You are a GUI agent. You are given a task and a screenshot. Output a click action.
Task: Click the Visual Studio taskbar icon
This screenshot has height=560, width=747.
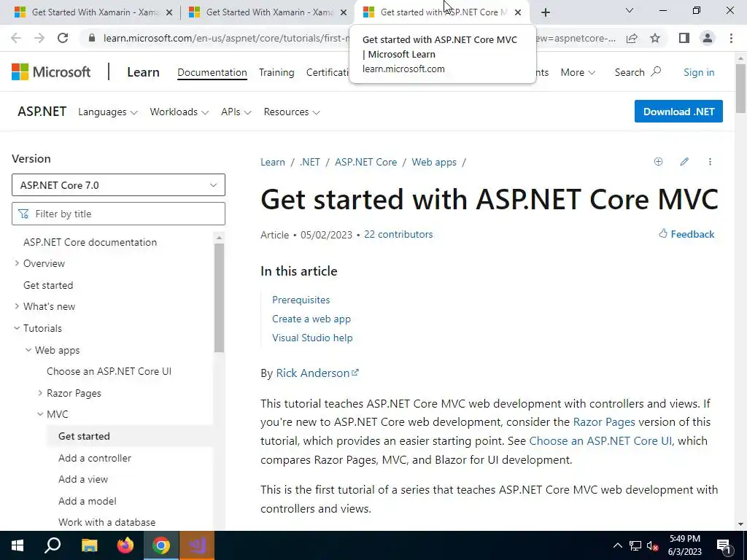(x=197, y=545)
